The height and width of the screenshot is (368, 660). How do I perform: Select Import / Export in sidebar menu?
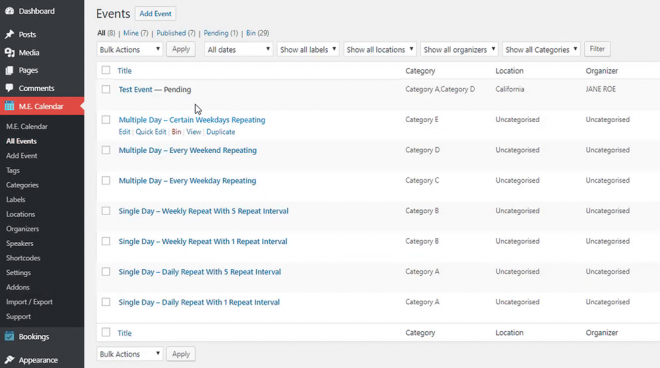29,302
